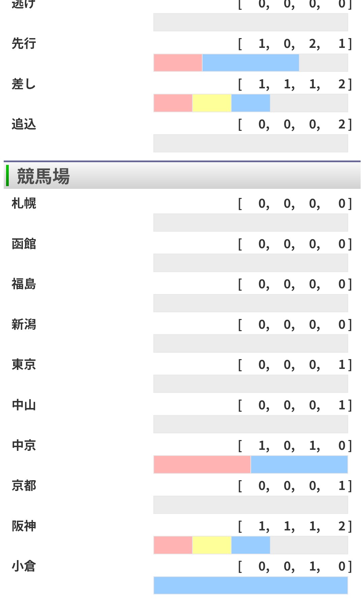Image resolution: width=364 pixels, height=610 pixels.
Task: Click the pink segment in 差し bar
Action: point(173,103)
